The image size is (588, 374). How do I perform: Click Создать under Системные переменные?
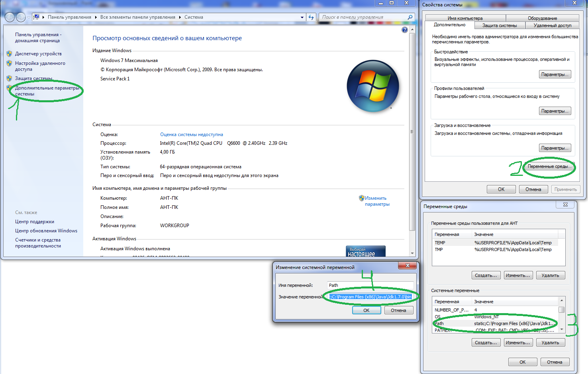[x=486, y=343]
